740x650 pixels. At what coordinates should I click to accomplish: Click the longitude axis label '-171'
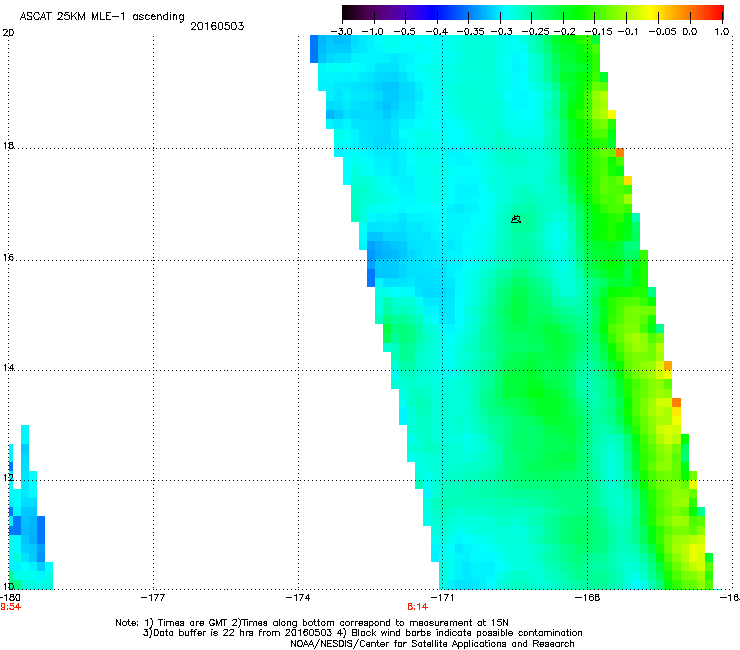click(x=442, y=598)
